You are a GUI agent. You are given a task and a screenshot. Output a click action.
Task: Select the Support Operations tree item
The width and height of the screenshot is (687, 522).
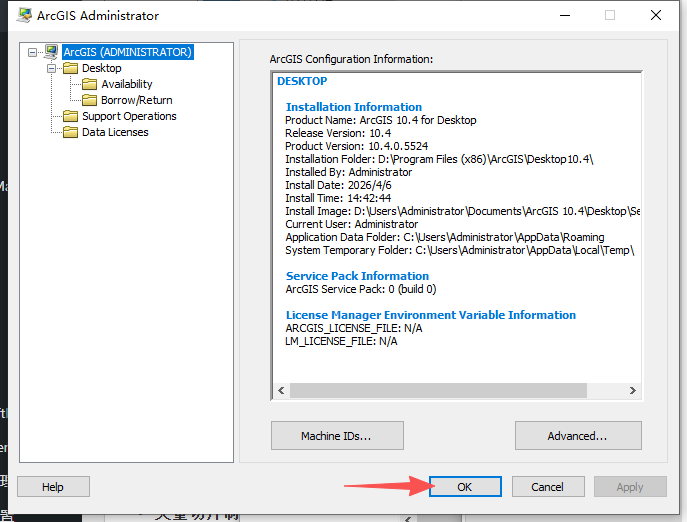(x=129, y=116)
